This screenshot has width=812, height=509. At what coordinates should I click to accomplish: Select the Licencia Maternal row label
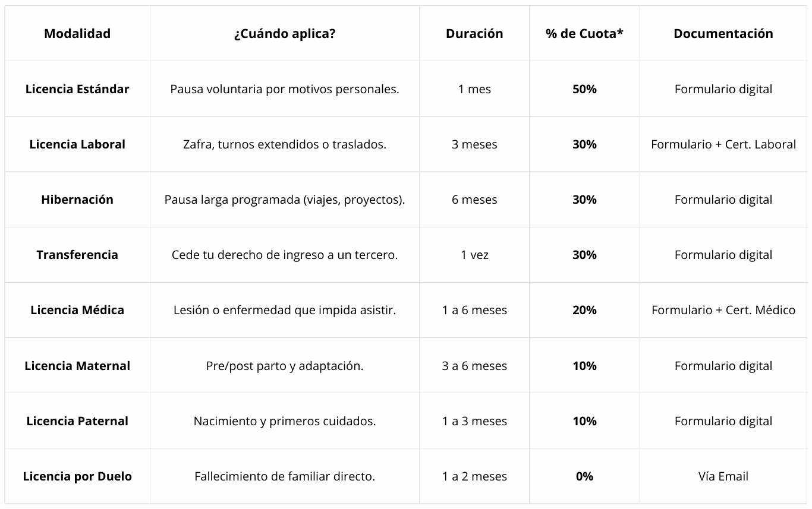[x=77, y=366]
